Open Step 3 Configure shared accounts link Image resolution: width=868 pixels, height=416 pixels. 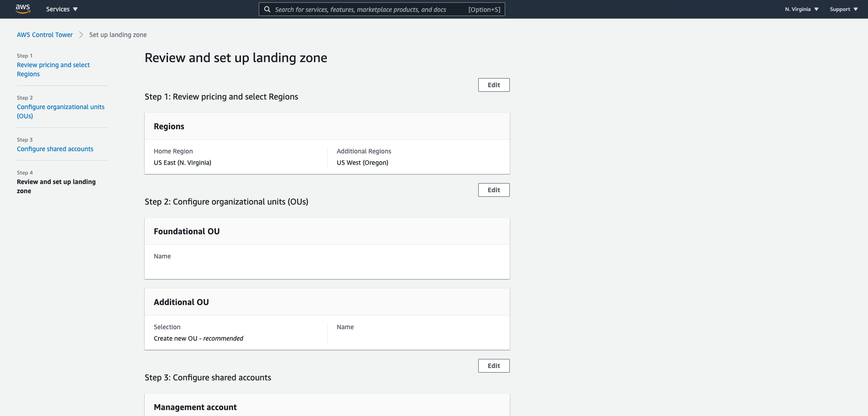(55, 149)
